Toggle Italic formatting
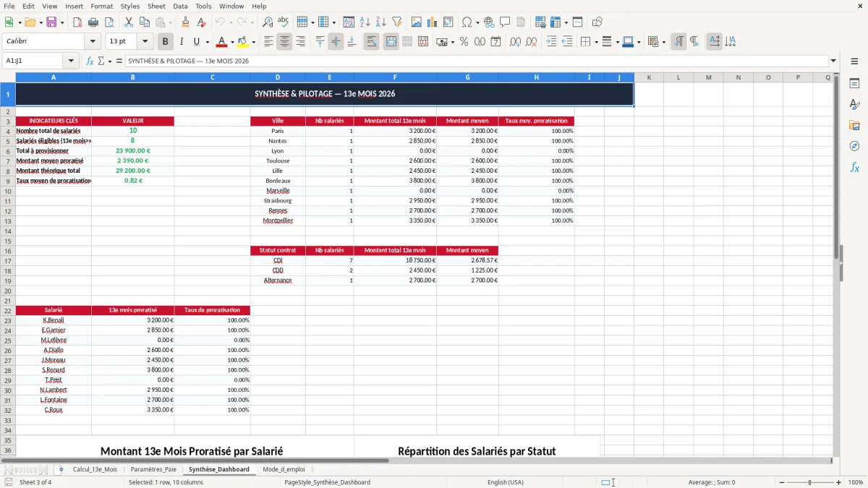The image size is (868, 488). [x=182, y=42]
